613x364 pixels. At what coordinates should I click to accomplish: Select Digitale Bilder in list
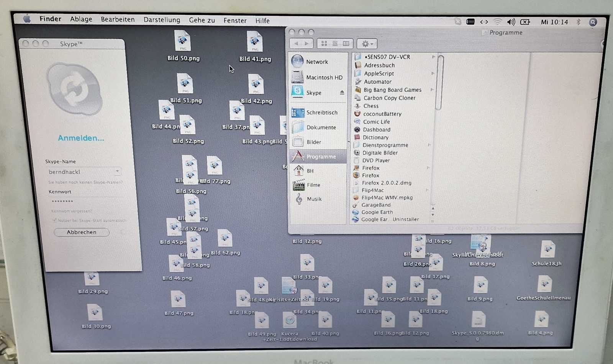[x=380, y=153]
